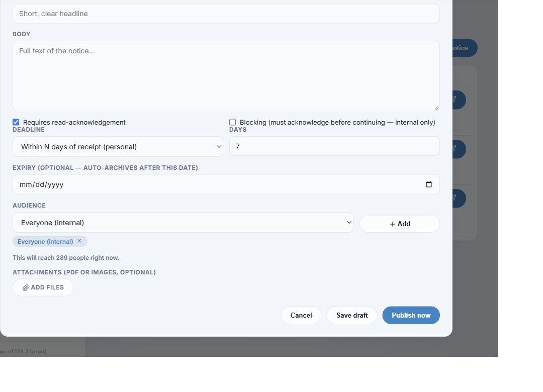Click the + Add audience button
The width and height of the screenshot is (543, 392).
[x=400, y=224]
